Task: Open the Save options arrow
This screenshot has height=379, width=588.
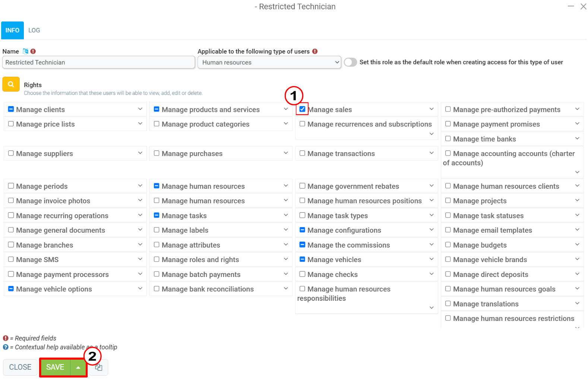Action: click(78, 367)
